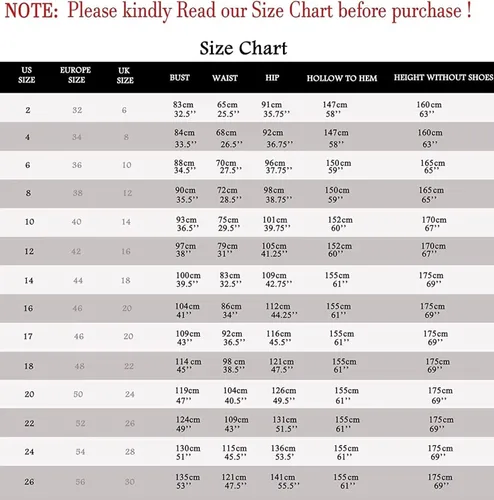The image size is (494, 500).
Task: Click the 121cm hip value for size 18
Action: point(281,362)
